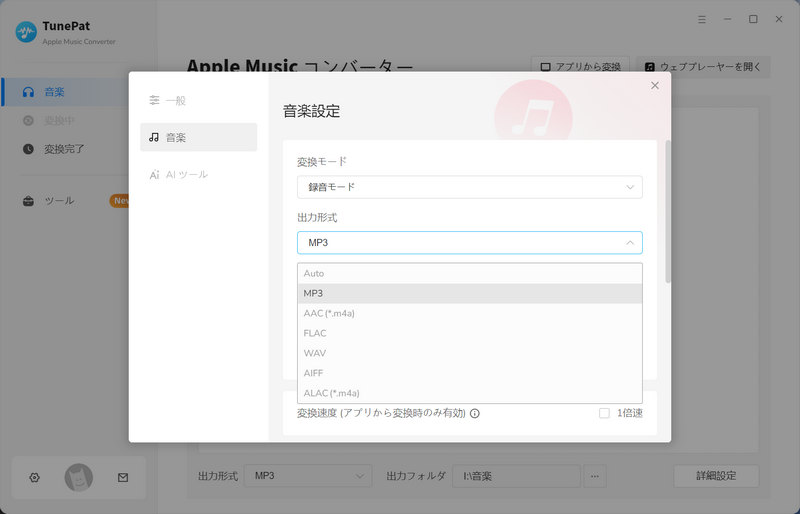Expand the 変換モード dropdown showing 録音モード
Image resolution: width=800 pixels, height=514 pixels.
click(x=469, y=187)
